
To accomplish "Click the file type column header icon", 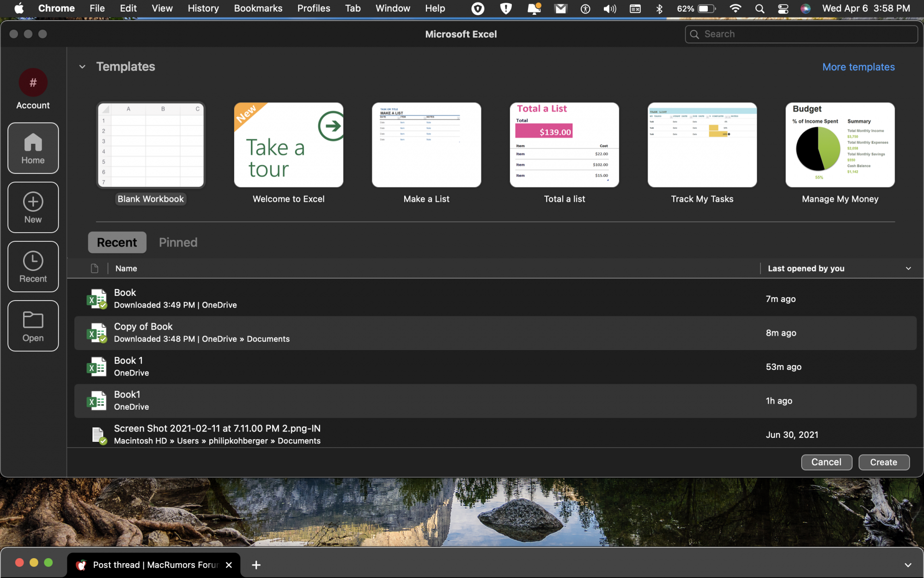I will (x=95, y=269).
